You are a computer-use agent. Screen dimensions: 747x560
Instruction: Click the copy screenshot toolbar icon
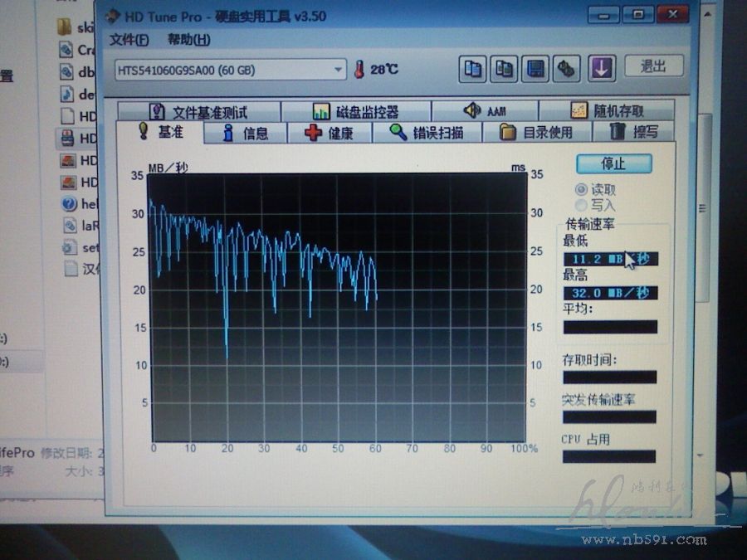coord(503,70)
